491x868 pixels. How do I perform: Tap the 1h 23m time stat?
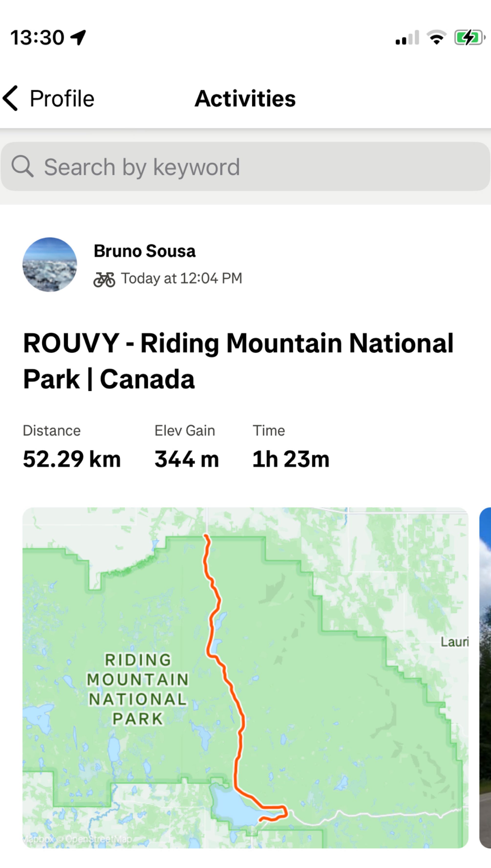pos(291,459)
